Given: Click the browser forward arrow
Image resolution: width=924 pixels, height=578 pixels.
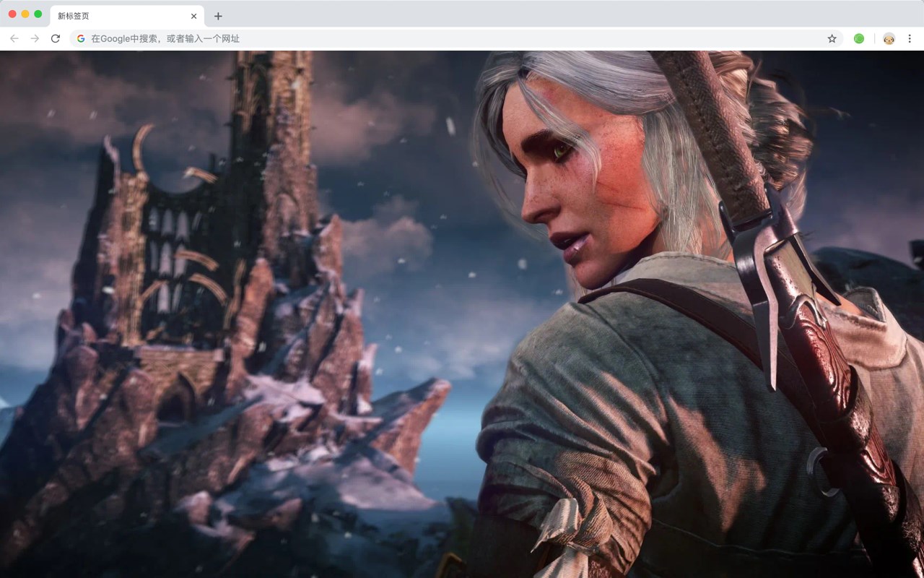Looking at the screenshot, I should (35, 38).
